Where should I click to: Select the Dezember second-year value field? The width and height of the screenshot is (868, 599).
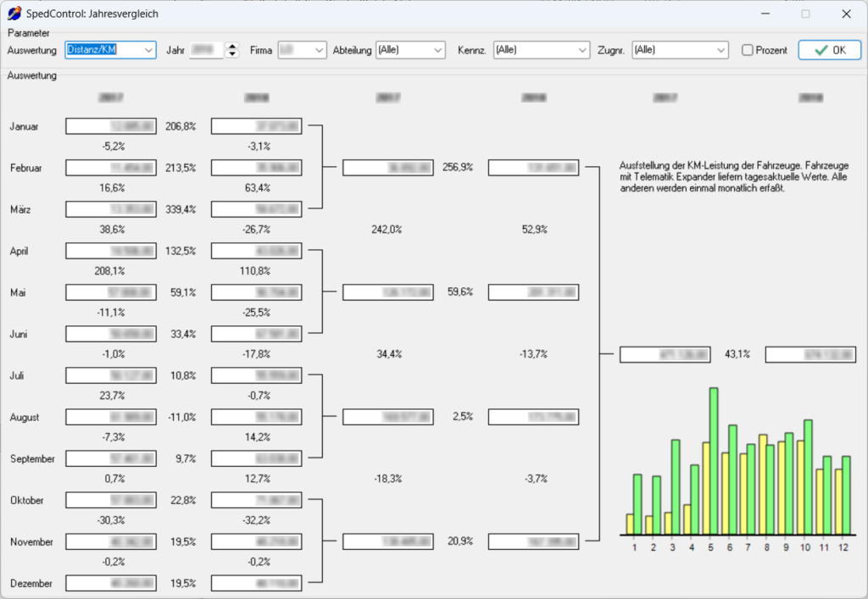(x=256, y=583)
